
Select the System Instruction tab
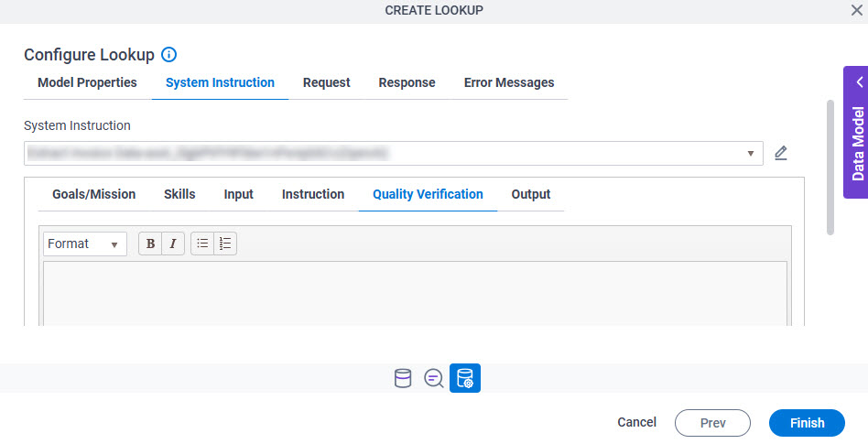click(220, 82)
